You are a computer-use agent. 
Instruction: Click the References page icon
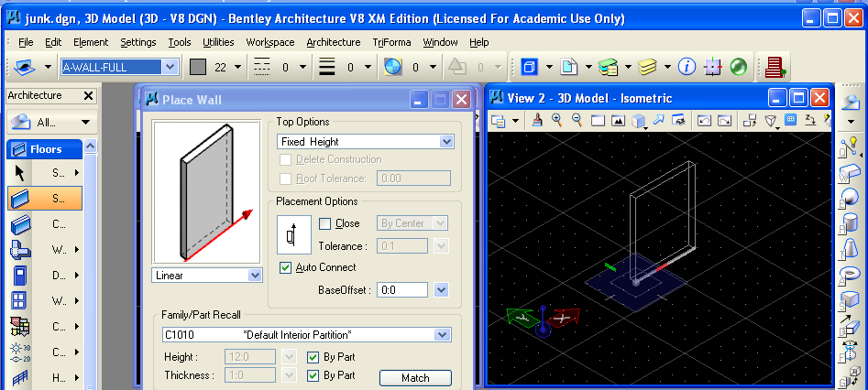(x=568, y=67)
